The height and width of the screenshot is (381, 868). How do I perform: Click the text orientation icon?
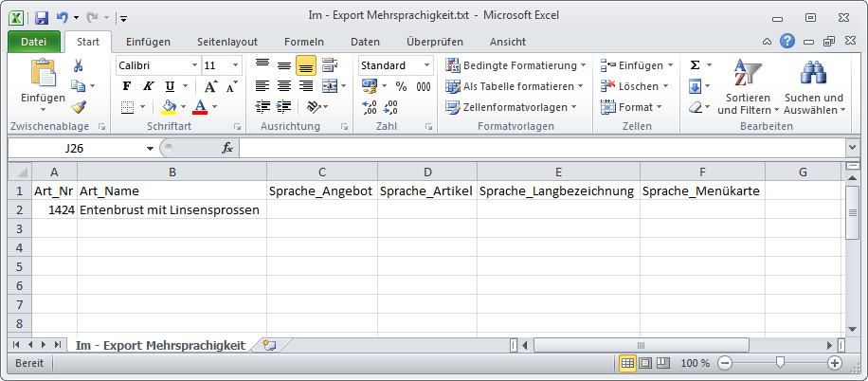[314, 107]
